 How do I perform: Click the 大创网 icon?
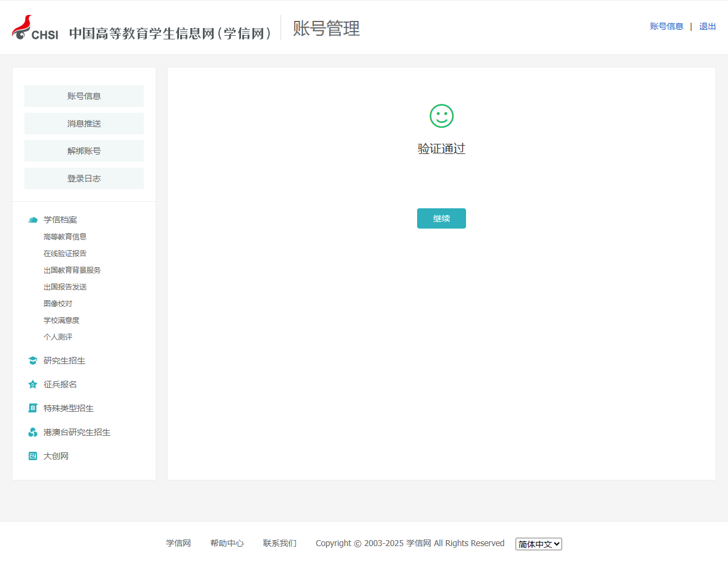(33, 456)
